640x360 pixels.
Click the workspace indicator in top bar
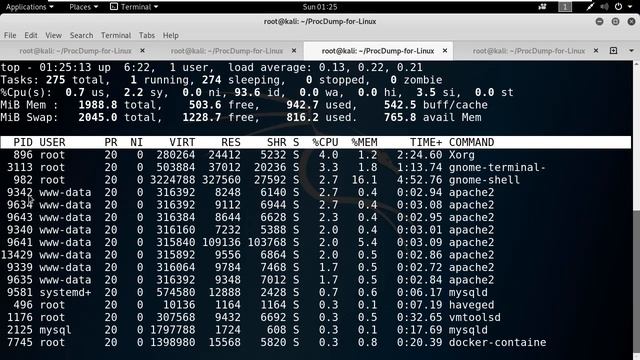[565, 7]
